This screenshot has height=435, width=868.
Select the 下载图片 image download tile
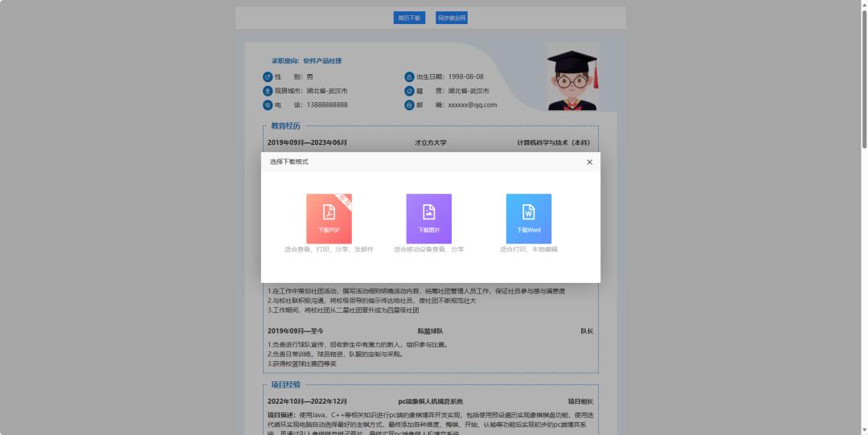click(x=428, y=219)
